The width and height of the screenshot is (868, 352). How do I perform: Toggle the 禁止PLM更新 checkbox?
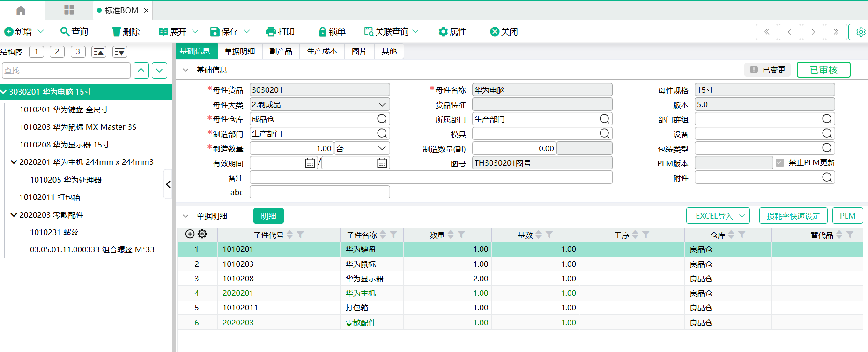pos(780,162)
